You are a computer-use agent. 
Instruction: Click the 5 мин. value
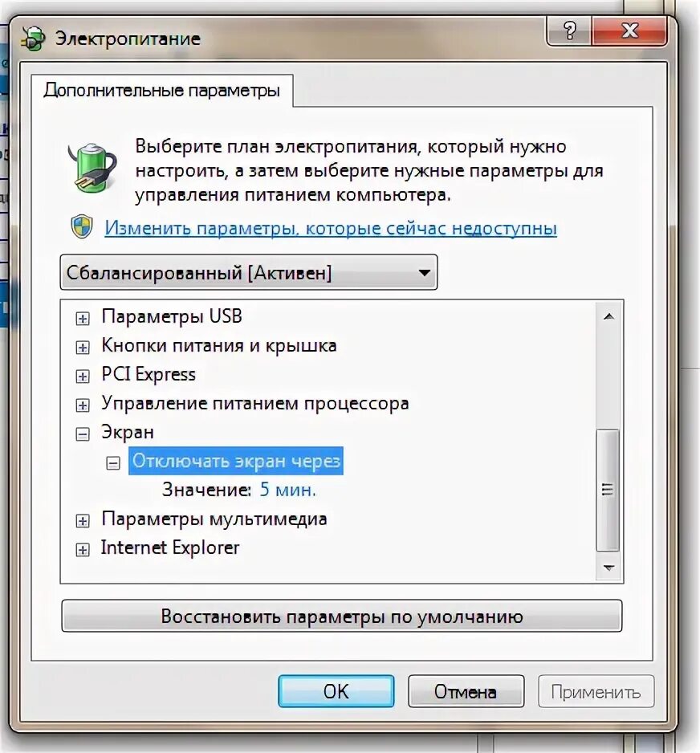pyautogui.click(x=288, y=490)
